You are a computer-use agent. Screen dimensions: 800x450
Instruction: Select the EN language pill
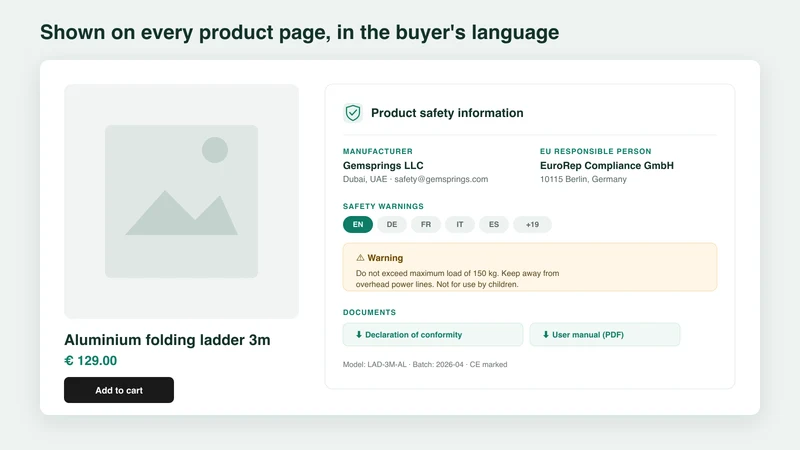click(x=358, y=224)
